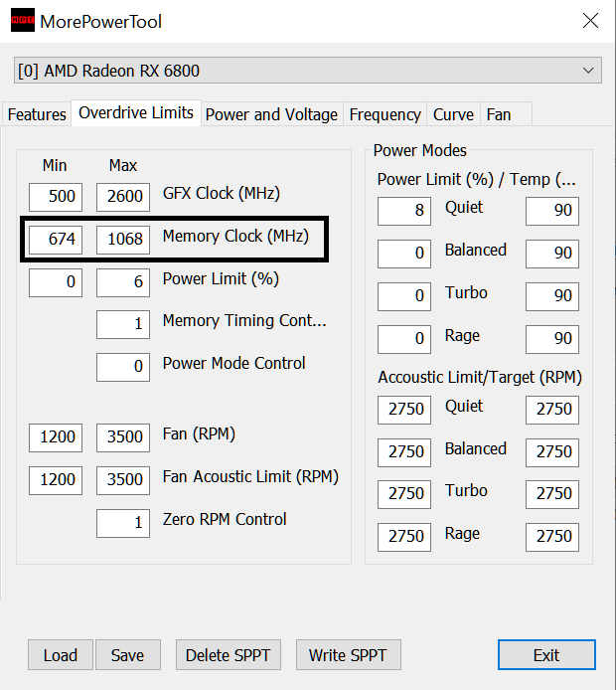Edit Rage power limit percent field
The image size is (616, 690).
coord(404,339)
